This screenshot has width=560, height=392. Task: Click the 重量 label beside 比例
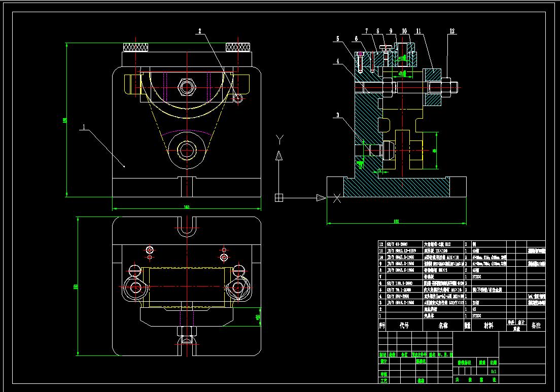click(482, 363)
